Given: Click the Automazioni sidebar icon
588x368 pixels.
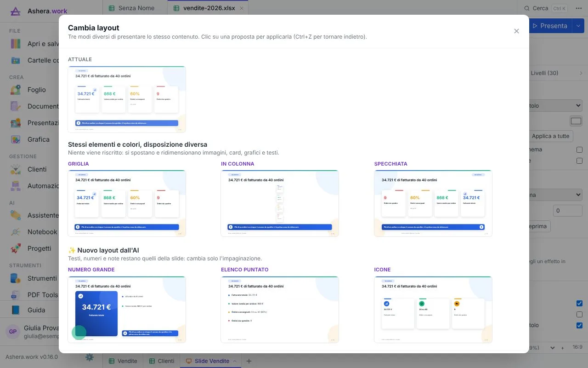Looking at the screenshot, I should 16,186.
